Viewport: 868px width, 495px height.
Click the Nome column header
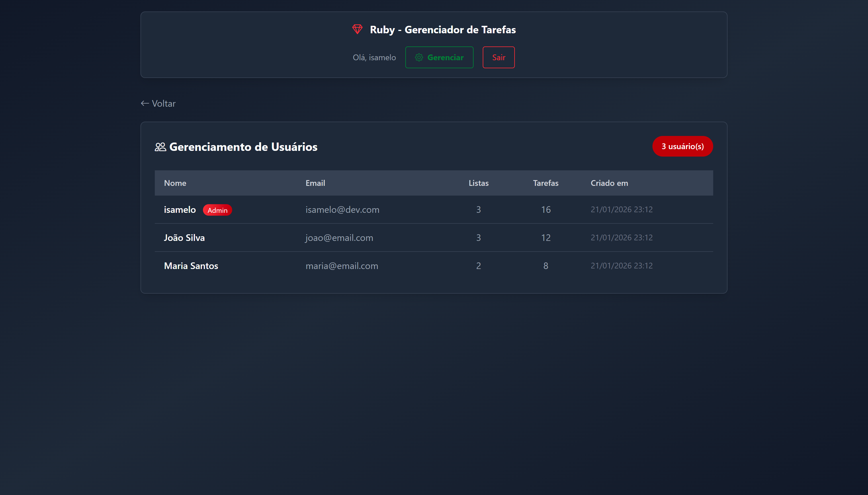[x=175, y=183]
